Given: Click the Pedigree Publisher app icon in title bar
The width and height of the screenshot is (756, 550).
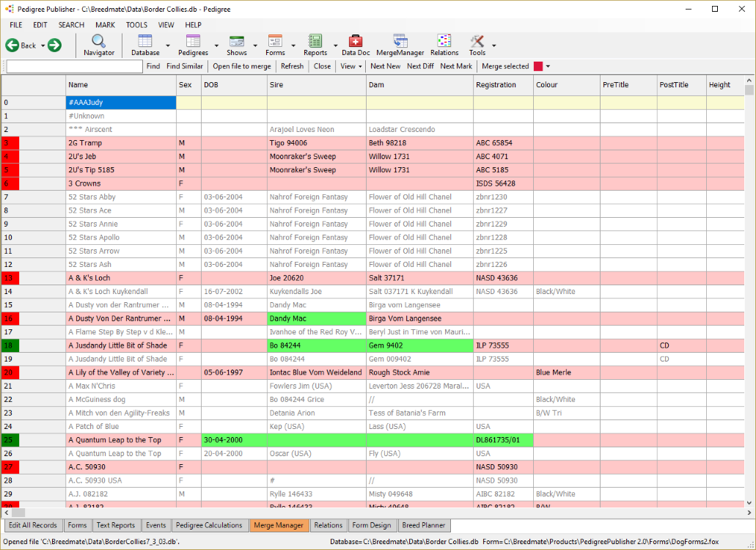Looking at the screenshot, I should point(9,9).
